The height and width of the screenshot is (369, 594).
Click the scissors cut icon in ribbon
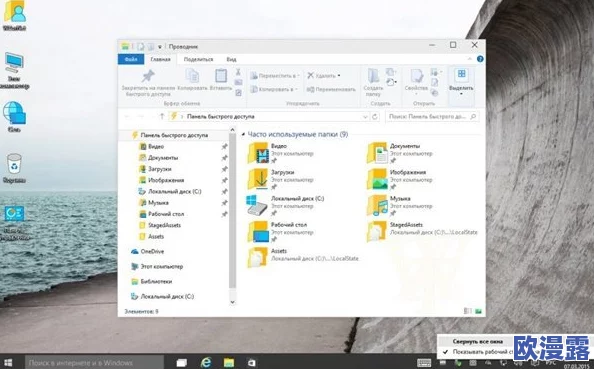pyautogui.click(x=238, y=72)
